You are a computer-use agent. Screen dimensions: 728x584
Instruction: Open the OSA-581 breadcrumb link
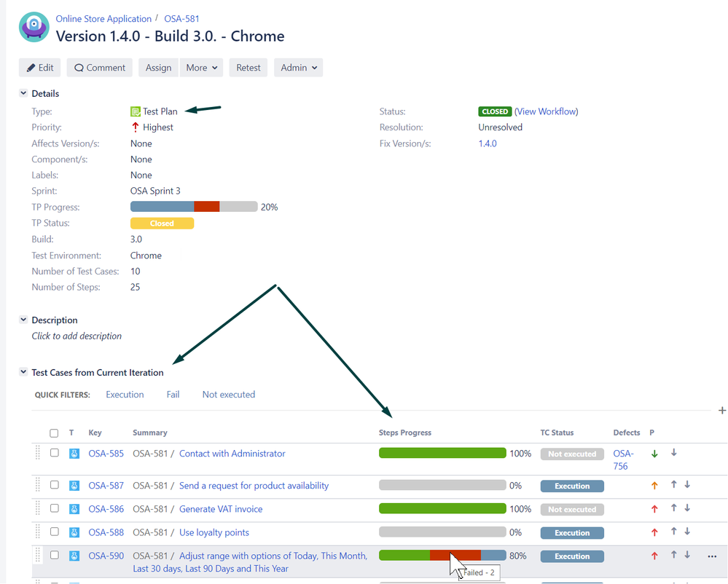click(x=181, y=18)
